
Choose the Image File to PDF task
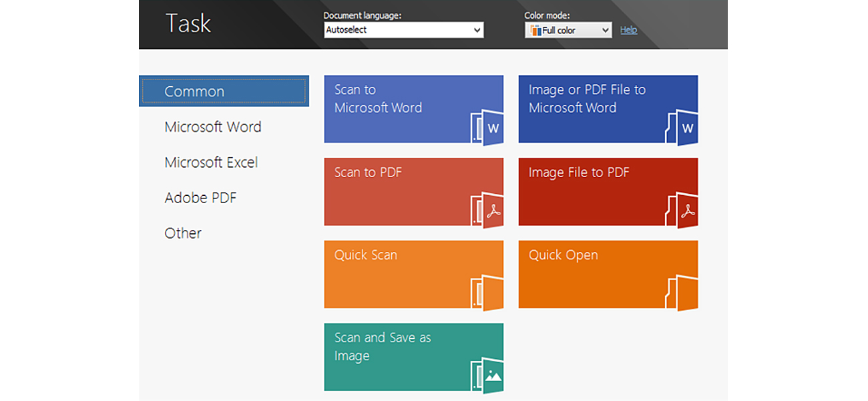[608, 192]
